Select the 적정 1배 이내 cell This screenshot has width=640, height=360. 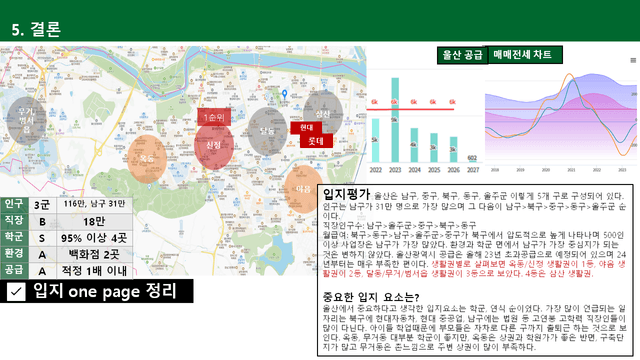pyautogui.click(x=94, y=271)
